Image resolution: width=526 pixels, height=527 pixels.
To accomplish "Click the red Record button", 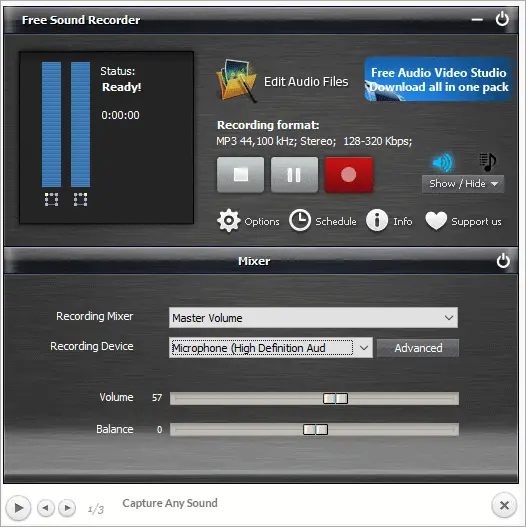I will [x=349, y=175].
